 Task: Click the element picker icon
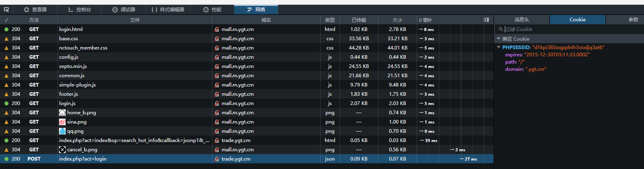(x=6, y=9)
